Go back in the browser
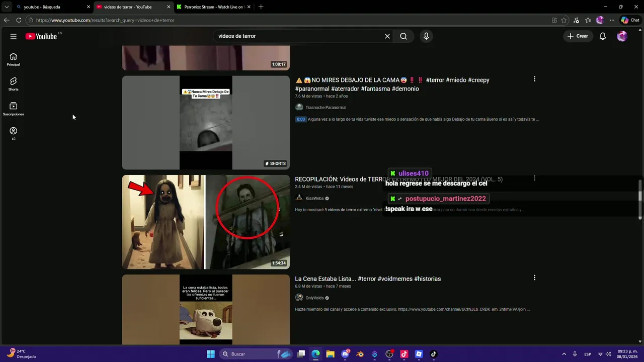Image resolution: width=644 pixels, height=362 pixels. coord(7,20)
